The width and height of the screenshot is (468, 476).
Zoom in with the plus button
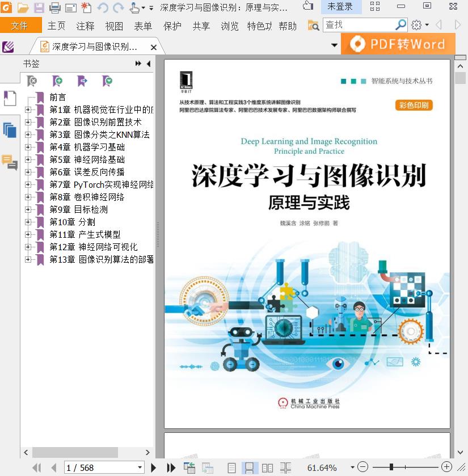pyautogui.click(x=447, y=467)
